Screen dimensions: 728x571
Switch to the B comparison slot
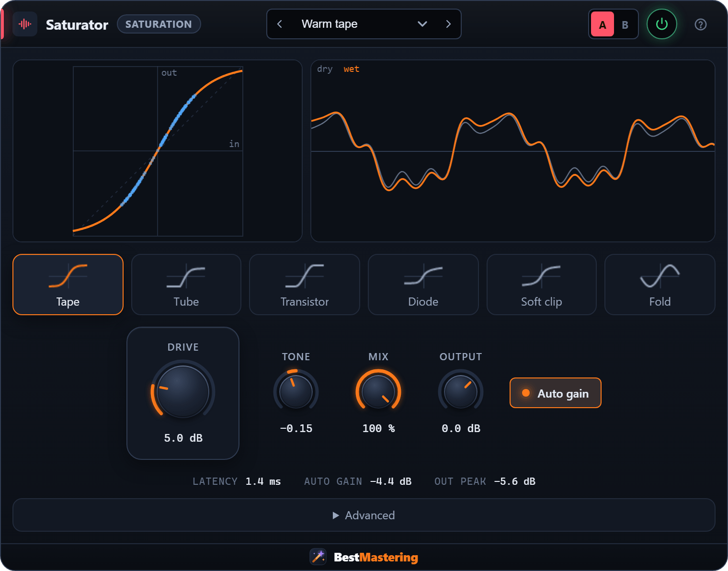click(x=625, y=24)
